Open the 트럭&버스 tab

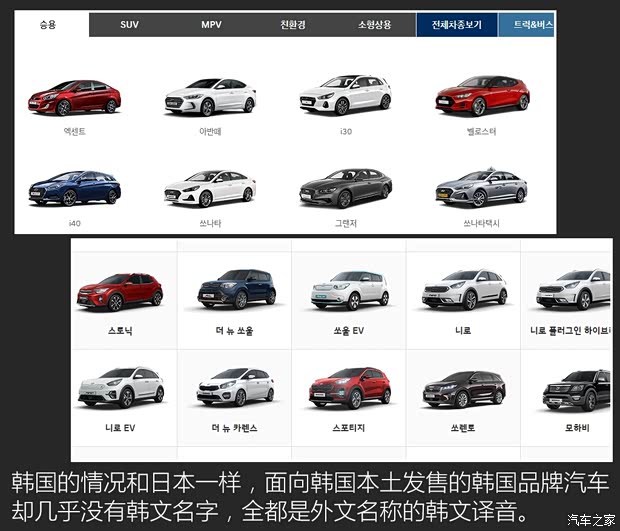tap(526, 25)
